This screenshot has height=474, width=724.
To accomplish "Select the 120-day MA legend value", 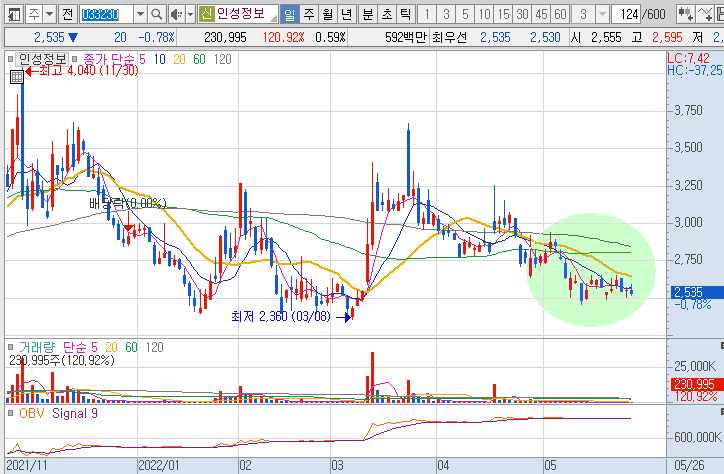I will click(x=223, y=59).
